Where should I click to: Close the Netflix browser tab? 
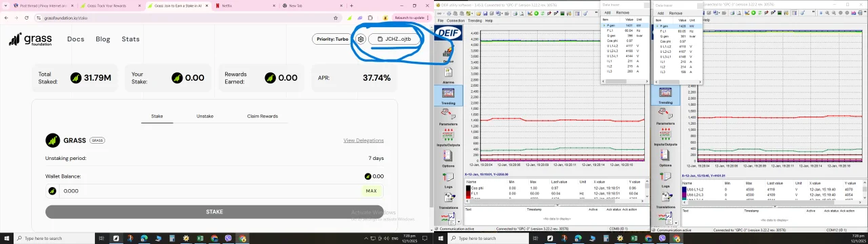[x=273, y=5]
